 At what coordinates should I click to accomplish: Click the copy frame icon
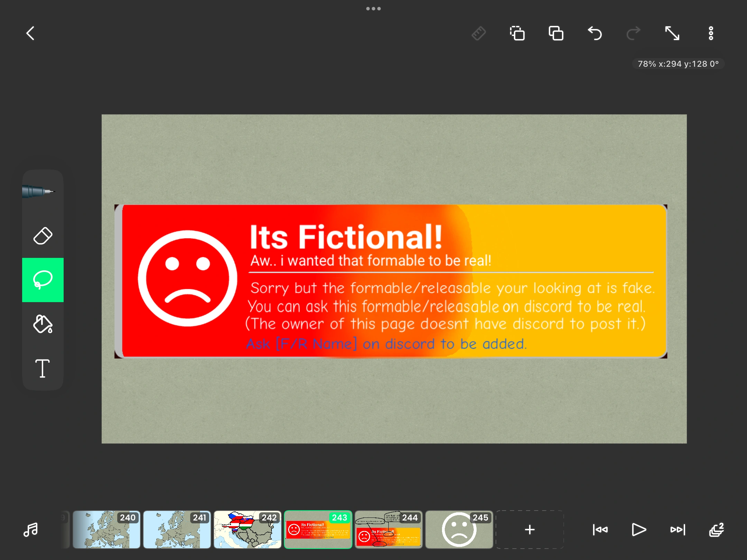(517, 34)
